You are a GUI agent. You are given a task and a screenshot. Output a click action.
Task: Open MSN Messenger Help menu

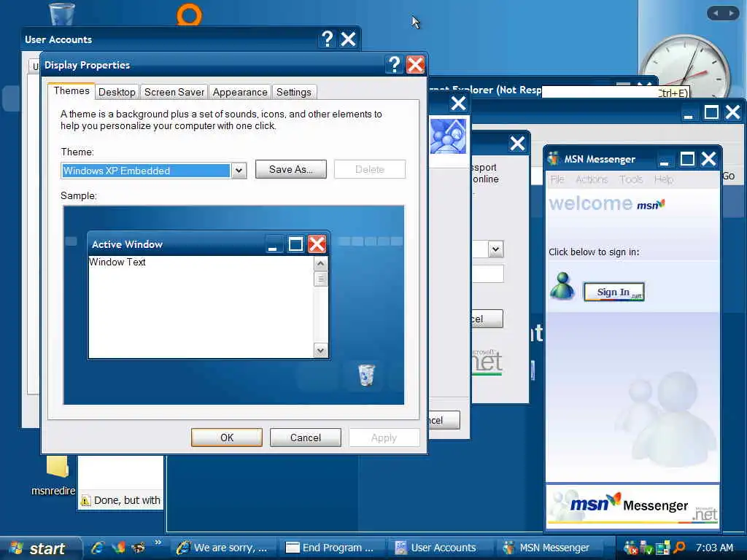(x=663, y=179)
